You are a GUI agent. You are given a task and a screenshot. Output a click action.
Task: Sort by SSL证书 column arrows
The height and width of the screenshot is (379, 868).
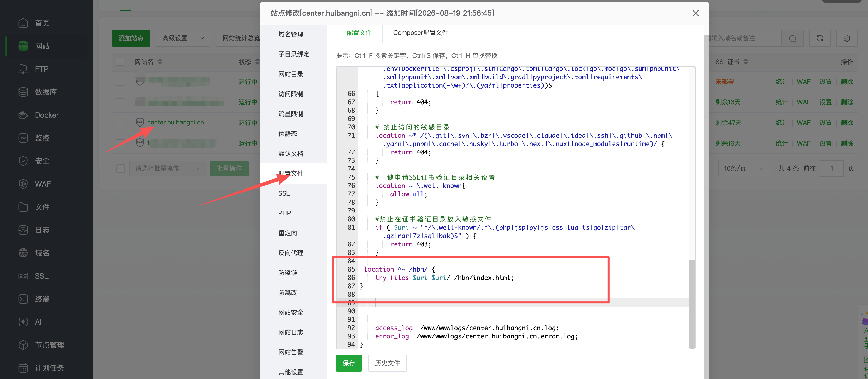coord(746,62)
